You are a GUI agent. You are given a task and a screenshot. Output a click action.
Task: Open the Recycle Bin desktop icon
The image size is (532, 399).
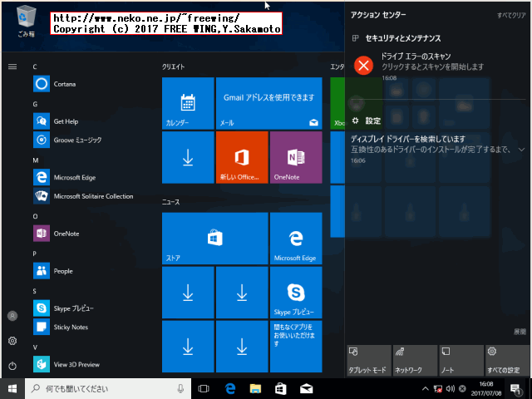click(26, 21)
